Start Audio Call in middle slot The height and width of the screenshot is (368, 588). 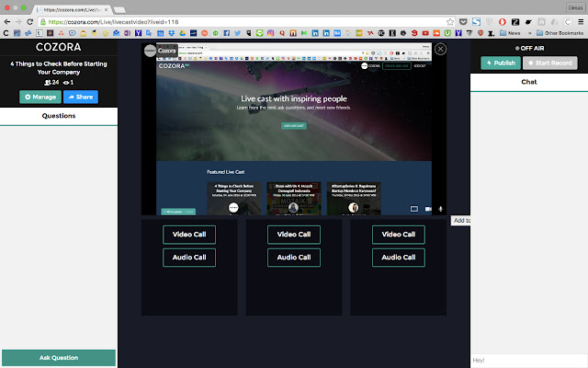point(294,258)
